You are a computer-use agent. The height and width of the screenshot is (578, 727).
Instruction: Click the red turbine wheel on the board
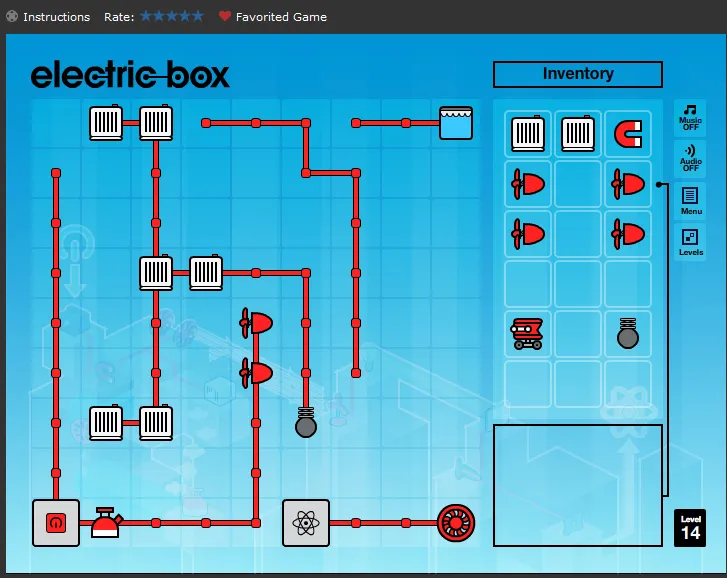point(456,523)
